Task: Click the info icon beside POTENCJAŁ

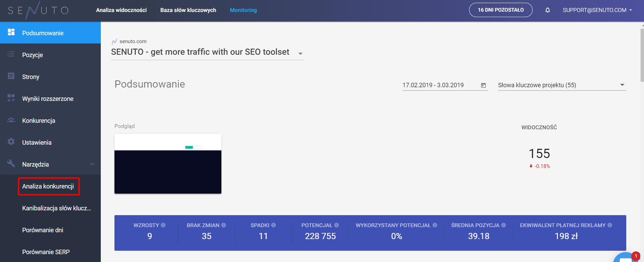Action: (x=337, y=225)
